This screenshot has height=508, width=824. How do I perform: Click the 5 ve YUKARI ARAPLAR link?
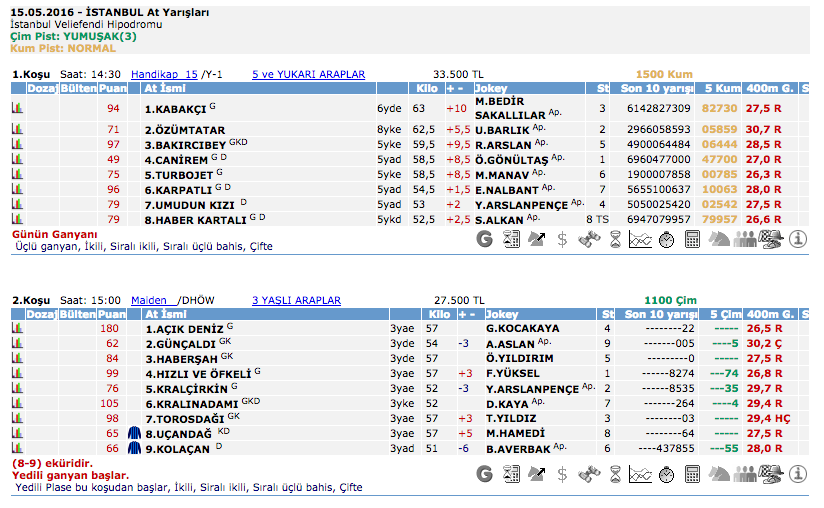pyautogui.click(x=308, y=74)
